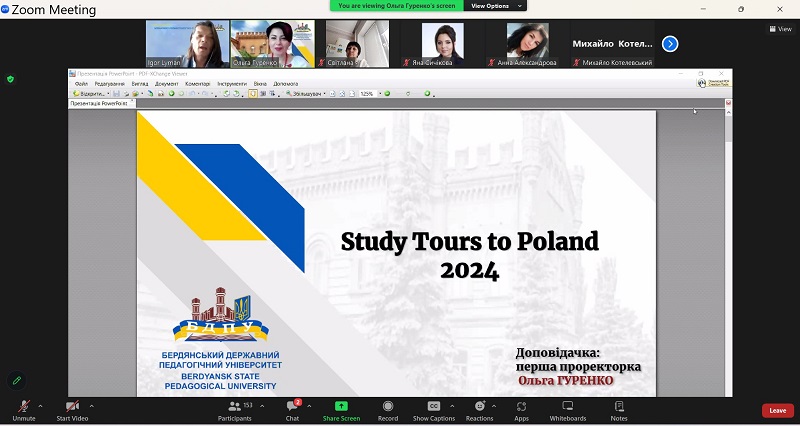Open the Reactions menu
Image resolution: width=800 pixels, height=426 pixels.
pos(479,407)
